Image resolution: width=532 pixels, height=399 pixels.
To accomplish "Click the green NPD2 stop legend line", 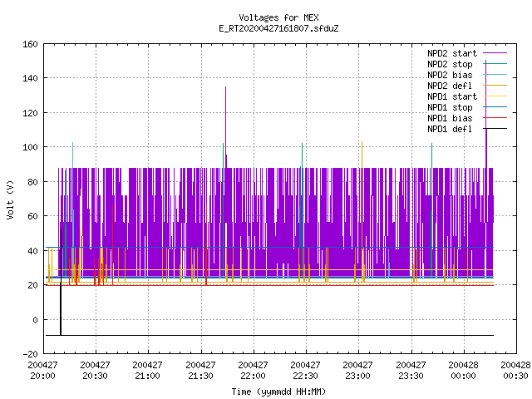I will [x=495, y=64].
